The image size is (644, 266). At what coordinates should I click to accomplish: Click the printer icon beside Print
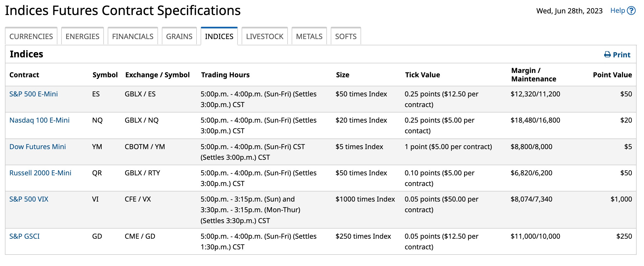pos(607,55)
